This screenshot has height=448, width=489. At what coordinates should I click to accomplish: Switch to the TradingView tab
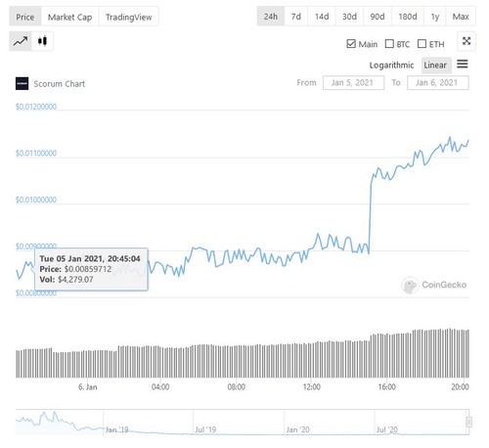[x=129, y=17]
